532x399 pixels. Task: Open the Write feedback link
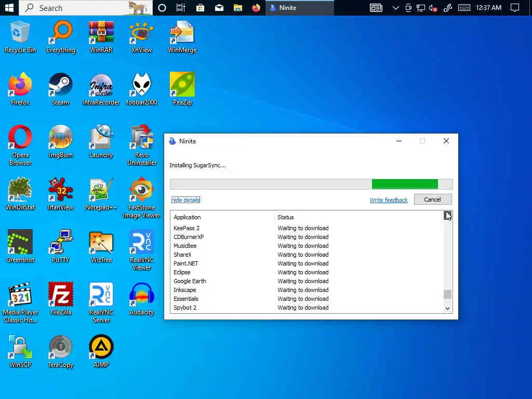389,200
